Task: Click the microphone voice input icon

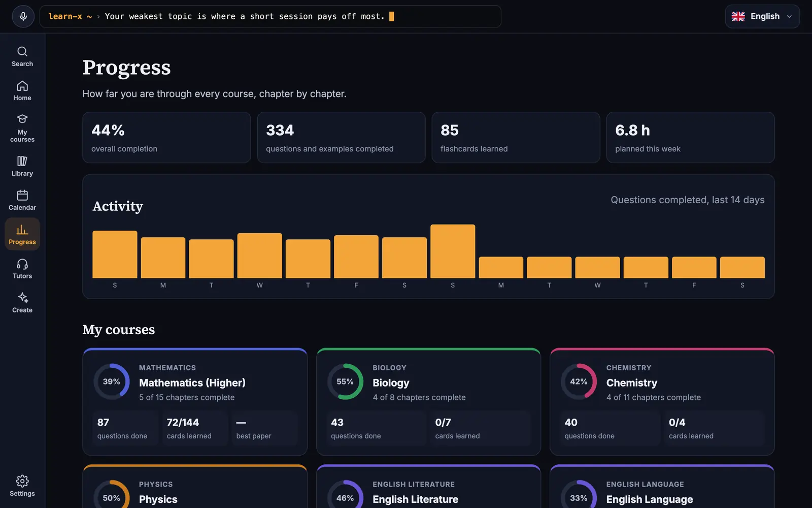Action: [x=23, y=16]
